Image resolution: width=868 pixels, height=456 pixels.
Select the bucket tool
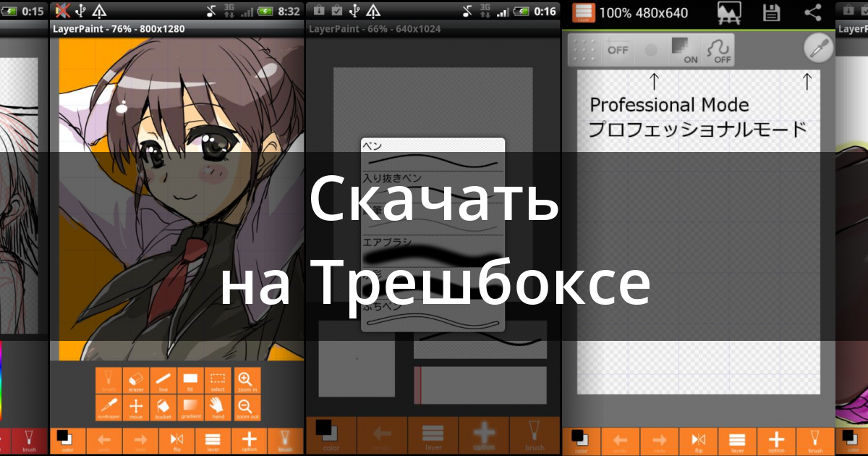pyautogui.click(x=163, y=408)
